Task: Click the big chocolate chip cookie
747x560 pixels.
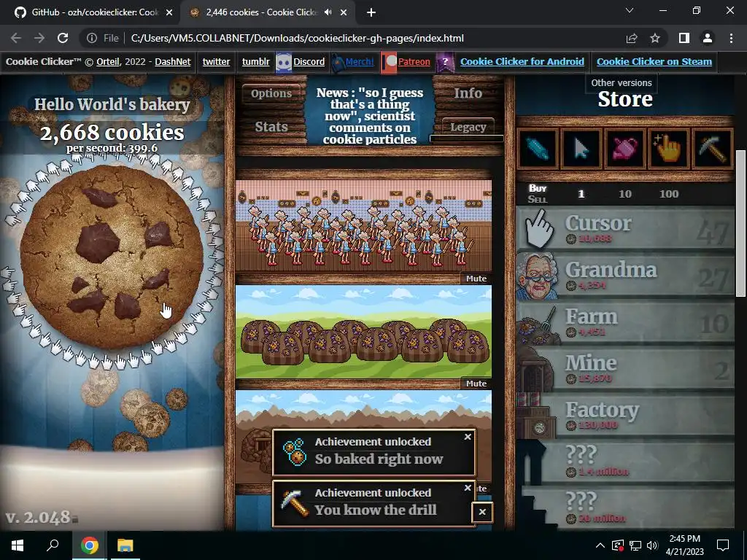Action: pyautogui.click(x=112, y=257)
